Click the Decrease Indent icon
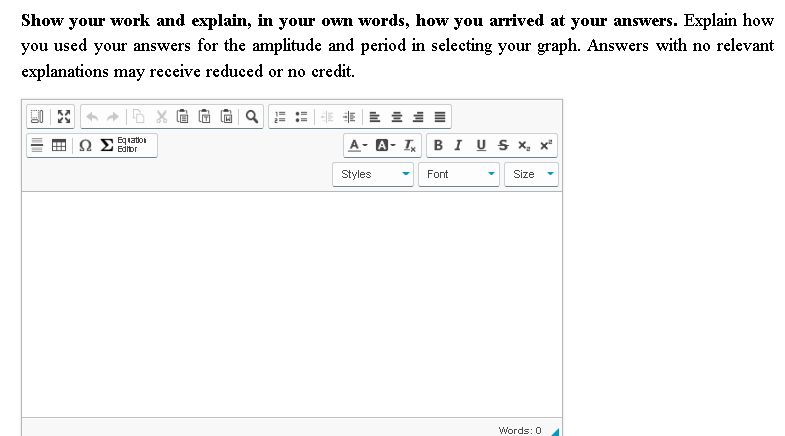The height and width of the screenshot is (436, 785). [327, 117]
